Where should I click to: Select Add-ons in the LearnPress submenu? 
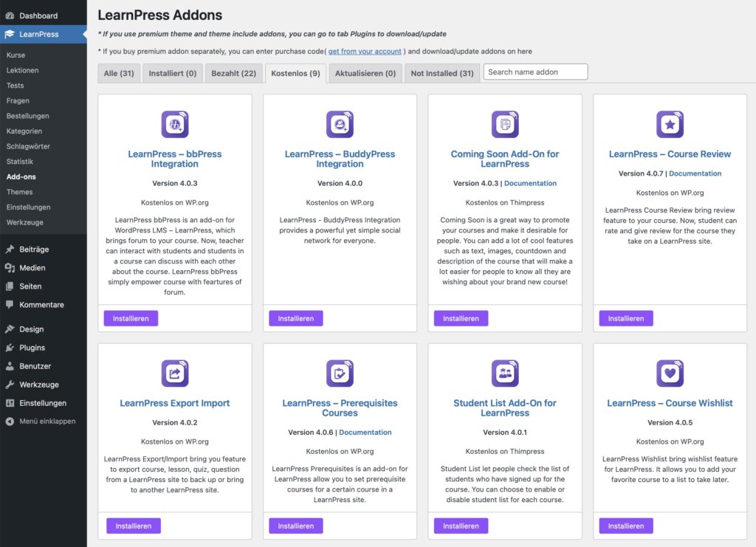(21, 177)
